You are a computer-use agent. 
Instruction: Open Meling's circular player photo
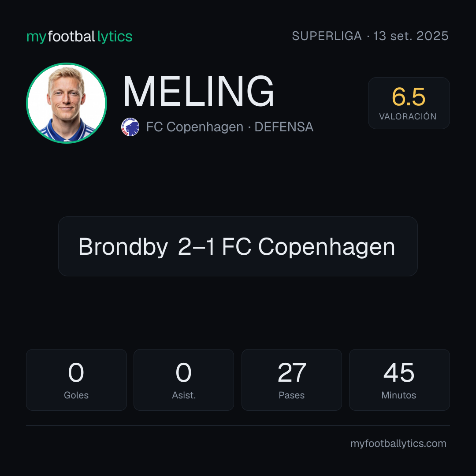click(x=67, y=103)
